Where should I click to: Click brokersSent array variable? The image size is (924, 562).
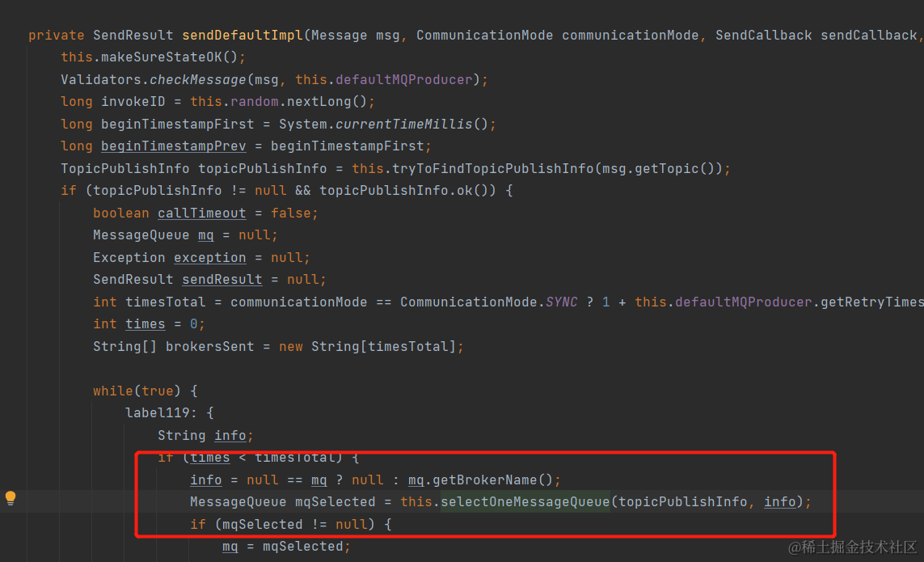pyautogui.click(x=210, y=347)
